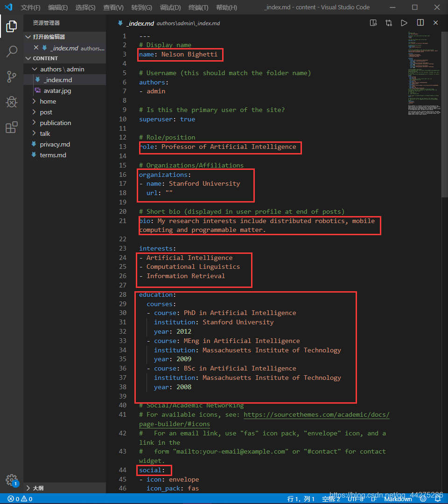
Task: Open avatar.jpg in file tree
Action: (x=57, y=91)
